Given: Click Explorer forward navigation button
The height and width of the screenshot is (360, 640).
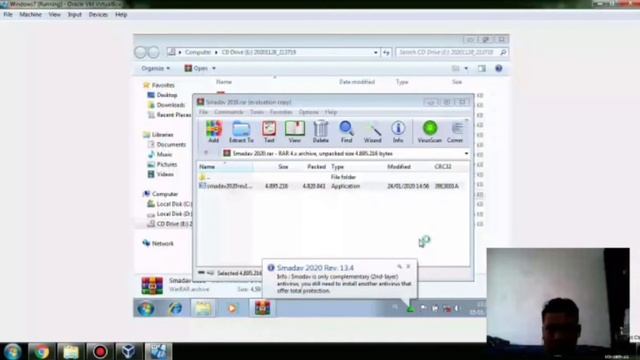Looking at the screenshot, I should click(x=154, y=52).
